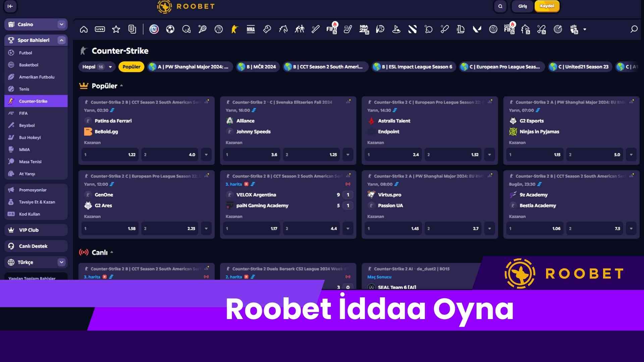Open live stream icon on VELOX Argentina match
This screenshot has width=644, height=362.
click(x=247, y=184)
